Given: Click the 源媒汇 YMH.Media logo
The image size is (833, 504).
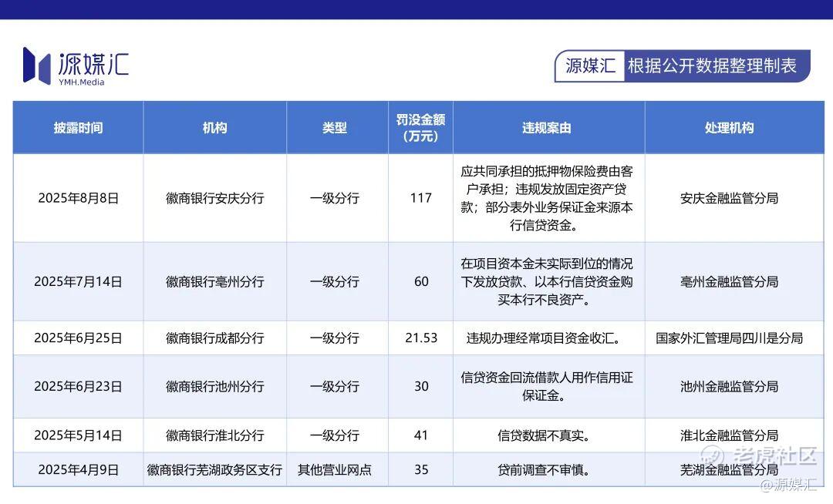Looking at the screenshot, I should coord(76,66).
